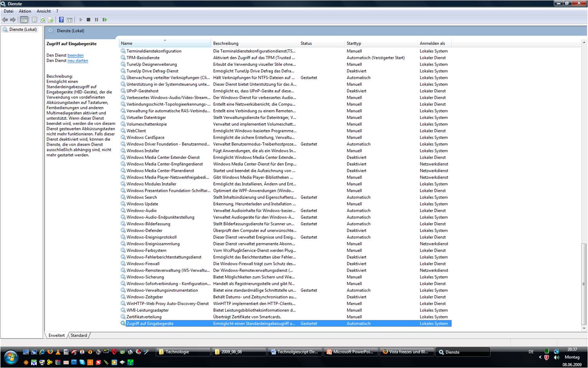The height and width of the screenshot is (368, 588).
Task: Select the Windows-Zeitgeber service row
Action: click(285, 297)
